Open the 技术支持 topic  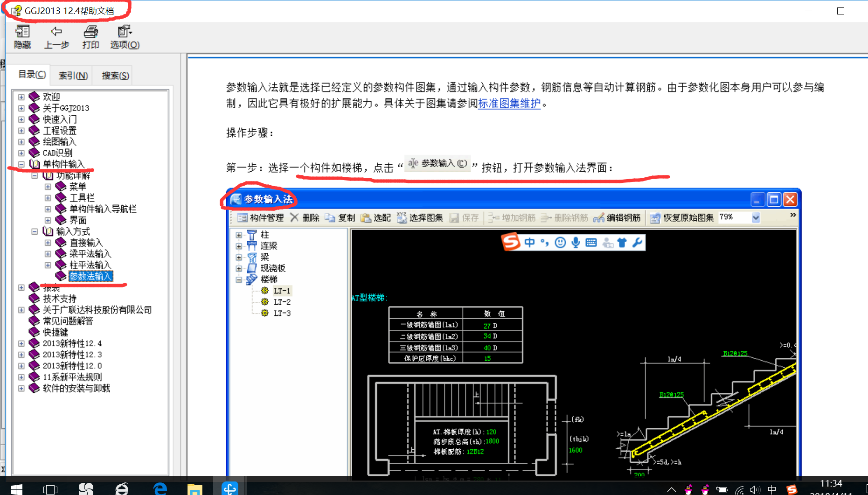(x=60, y=299)
